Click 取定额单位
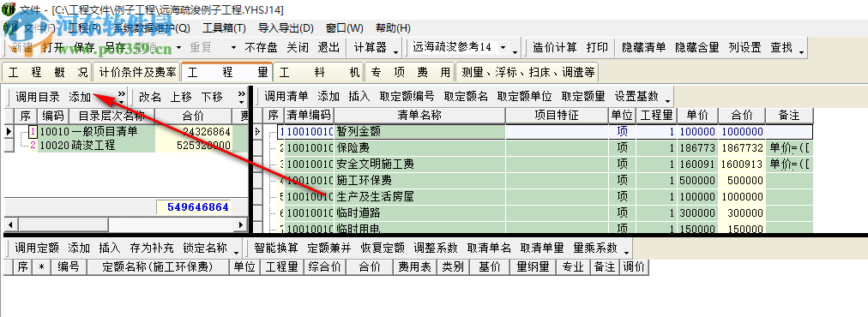Image resolution: width=868 pixels, height=317 pixels. click(524, 96)
